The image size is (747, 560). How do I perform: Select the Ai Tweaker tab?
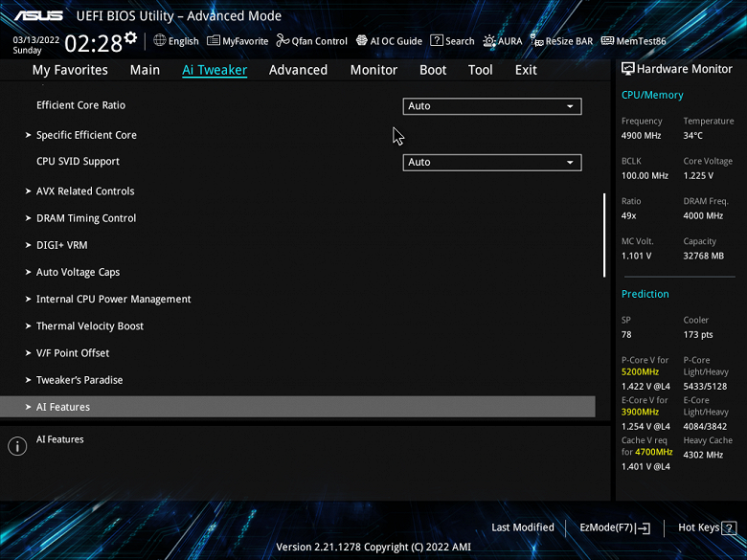tap(215, 70)
